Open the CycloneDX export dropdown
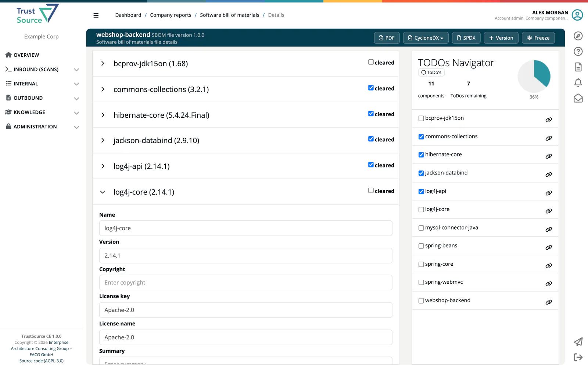The width and height of the screenshot is (588, 368). click(426, 38)
